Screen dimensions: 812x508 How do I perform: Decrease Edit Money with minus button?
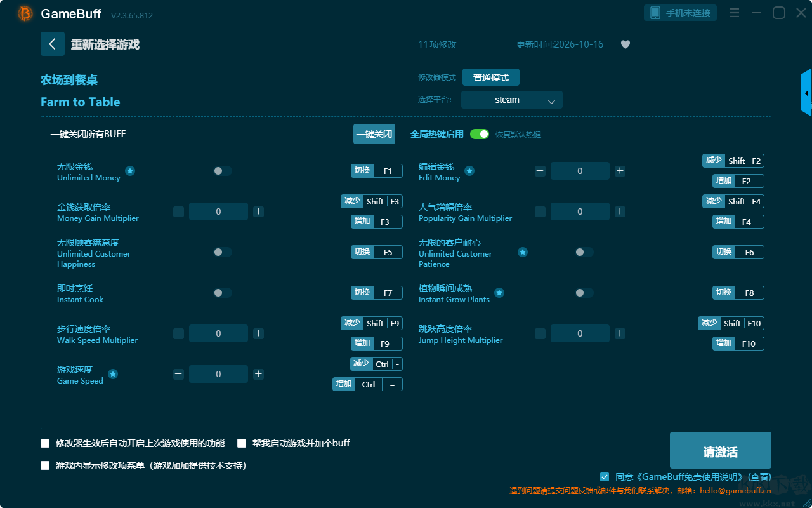click(540, 171)
